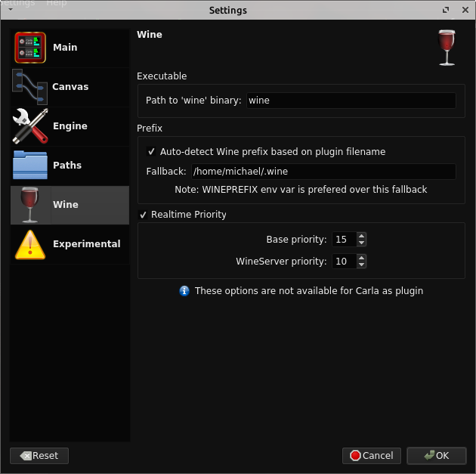Viewport: 476px width, 474px height.
Task: Select the Paths settings page
Action: point(70,166)
